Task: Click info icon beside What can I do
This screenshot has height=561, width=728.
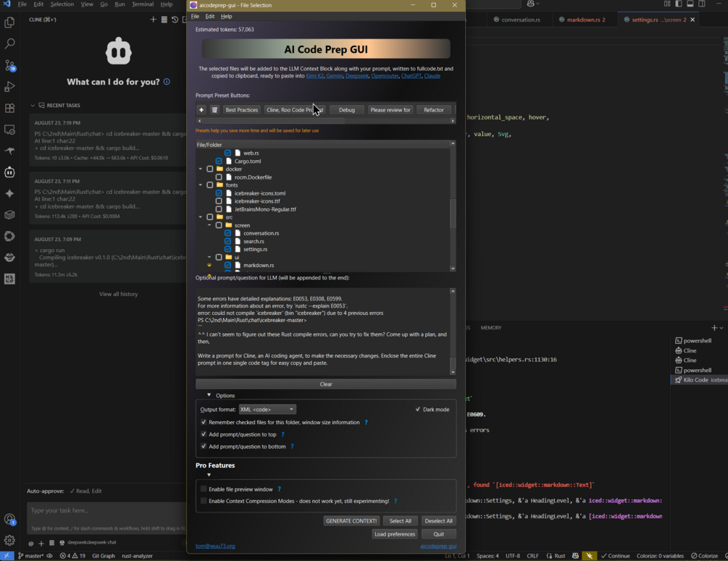Action: [x=167, y=82]
